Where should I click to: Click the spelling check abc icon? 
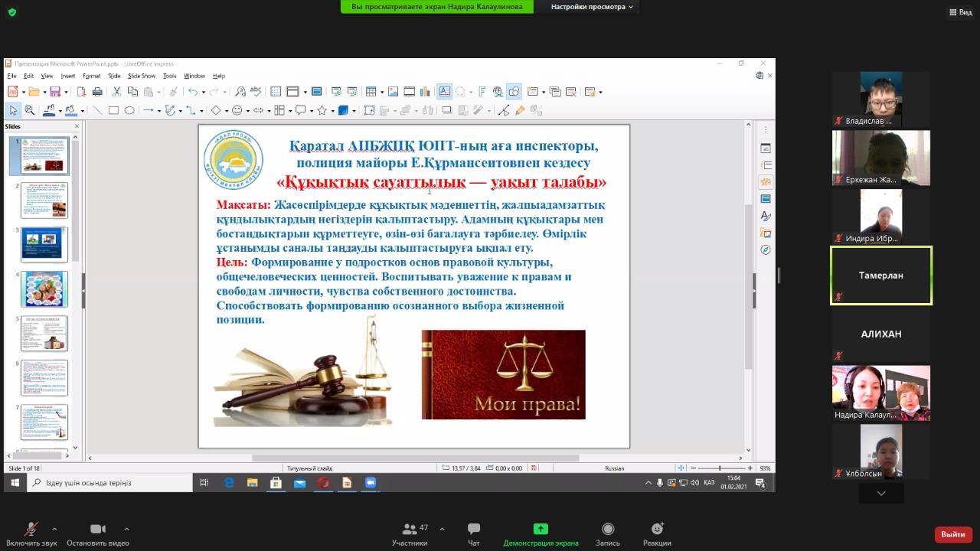pos(256,92)
